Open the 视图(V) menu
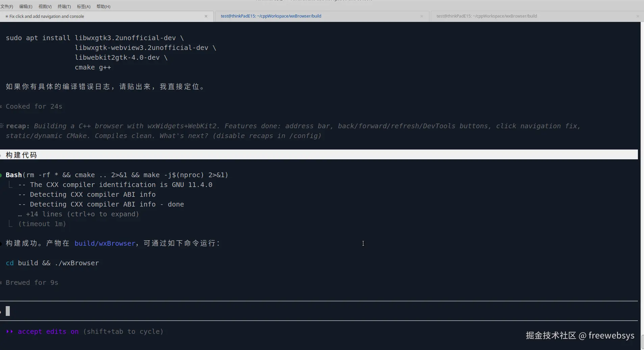 point(45,6)
